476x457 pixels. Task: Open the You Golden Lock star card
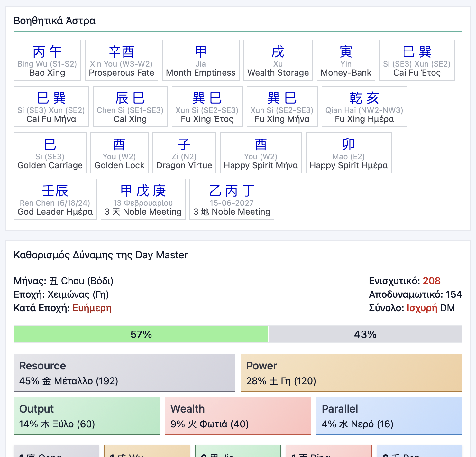point(119,153)
